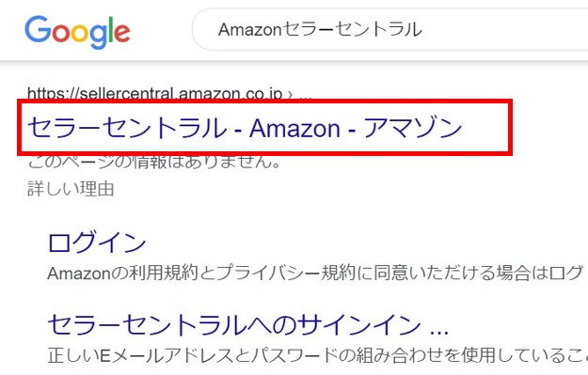588x375 pixels.
Task: Open the セラーセントラルへのサインイン sitelink
Action: pyautogui.click(x=235, y=324)
